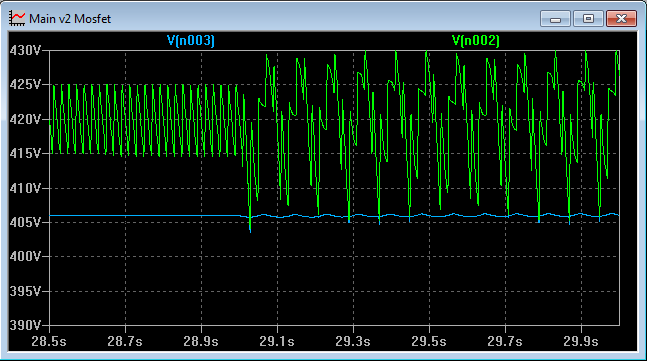Image resolution: width=647 pixels, height=361 pixels.
Task: Click the 29.3s time axis label
Action: [x=353, y=342]
